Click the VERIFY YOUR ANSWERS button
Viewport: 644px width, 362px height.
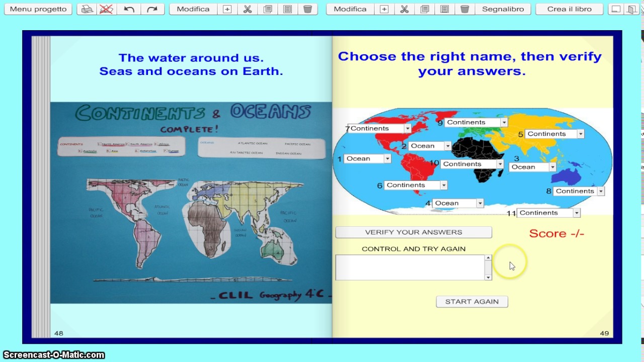point(414,232)
